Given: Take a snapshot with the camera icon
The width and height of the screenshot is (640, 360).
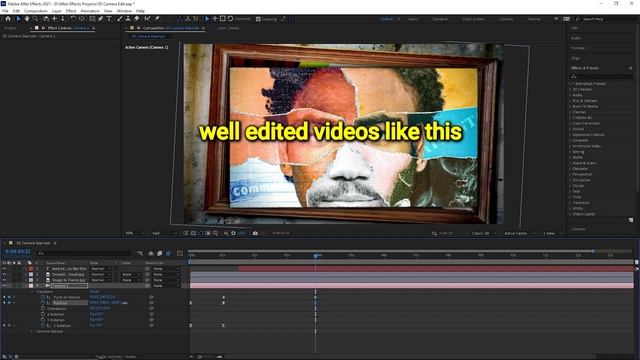Looking at the screenshot, I should (x=255, y=233).
